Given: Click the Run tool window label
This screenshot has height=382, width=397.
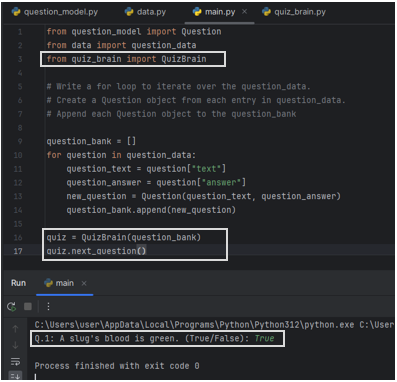Looking at the screenshot, I should (x=18, y=283).
